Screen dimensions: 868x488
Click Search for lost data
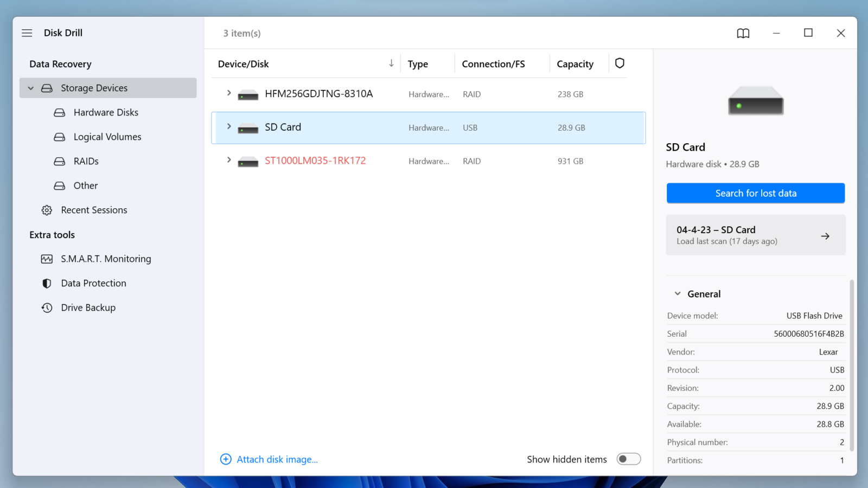755,193
